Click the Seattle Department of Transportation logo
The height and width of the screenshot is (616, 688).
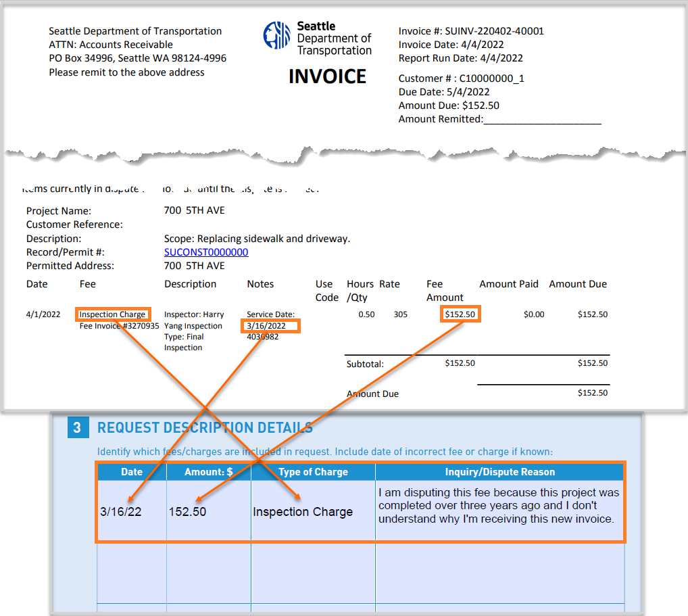click(318, 39)
